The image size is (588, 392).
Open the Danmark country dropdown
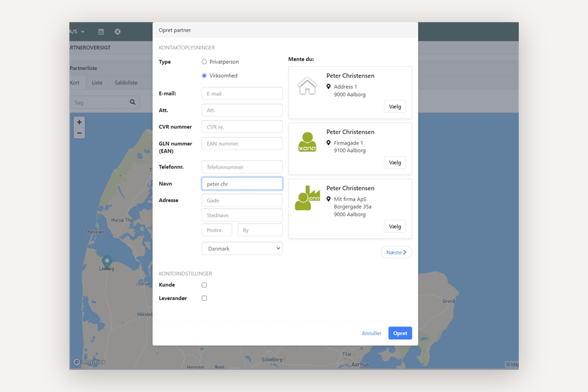click(242, 249)
